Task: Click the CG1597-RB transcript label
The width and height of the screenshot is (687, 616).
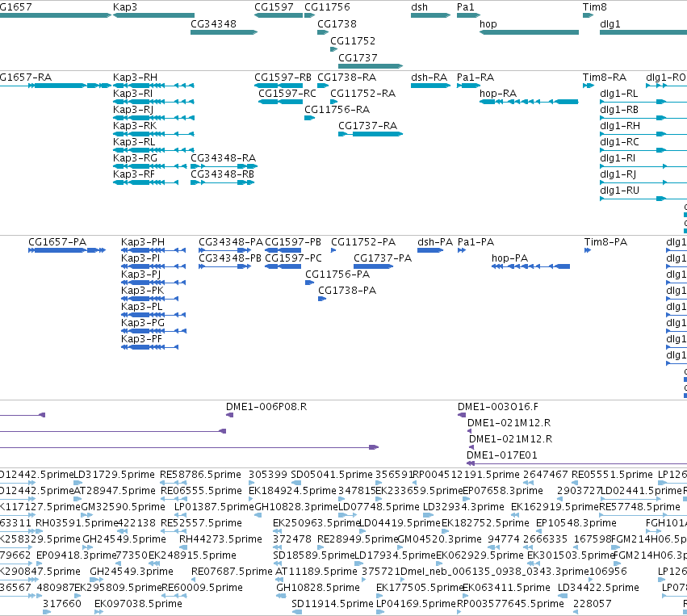Action: (x=283, y=78)
